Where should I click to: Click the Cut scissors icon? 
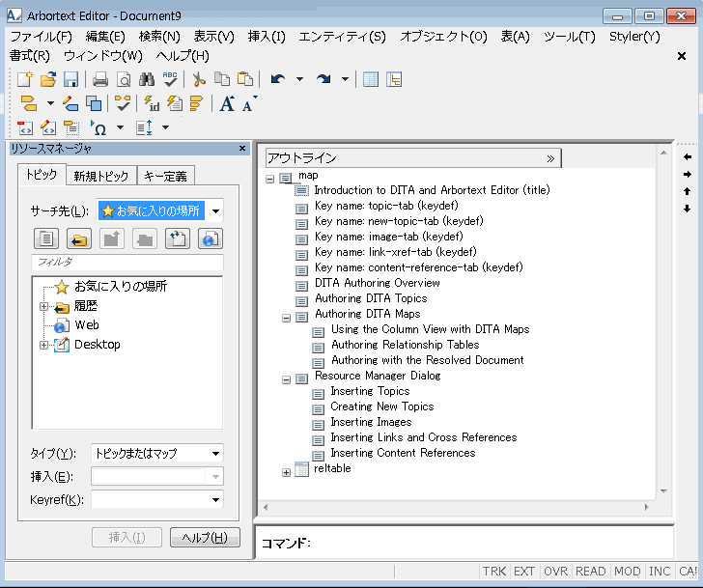pos(199,79)
